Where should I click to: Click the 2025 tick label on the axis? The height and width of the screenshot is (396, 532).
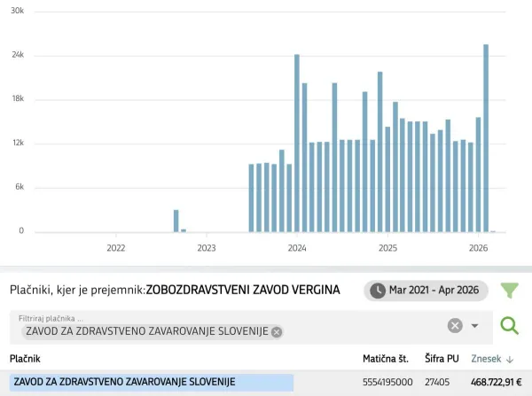click(x=387, y=248)
